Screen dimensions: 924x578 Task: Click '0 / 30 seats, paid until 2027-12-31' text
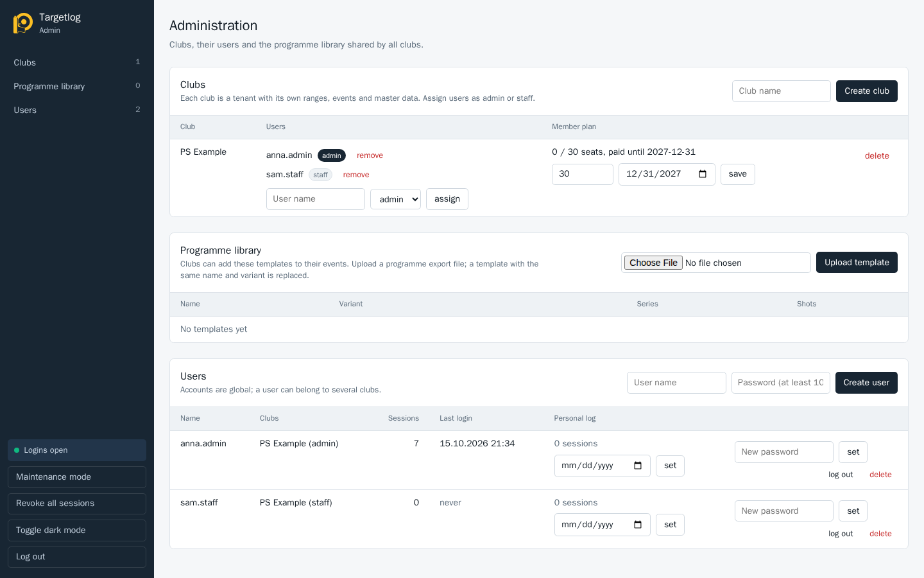tap(624, 152)
